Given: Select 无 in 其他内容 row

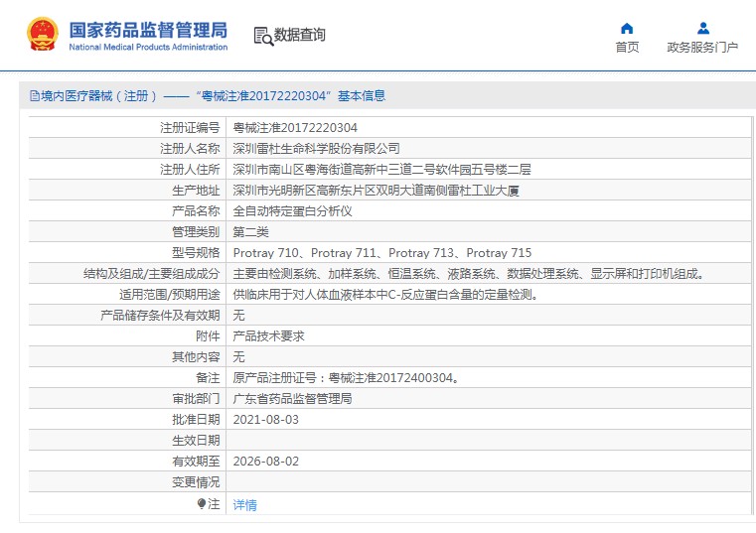Looking at the screenshot, I should coord(238,356).
